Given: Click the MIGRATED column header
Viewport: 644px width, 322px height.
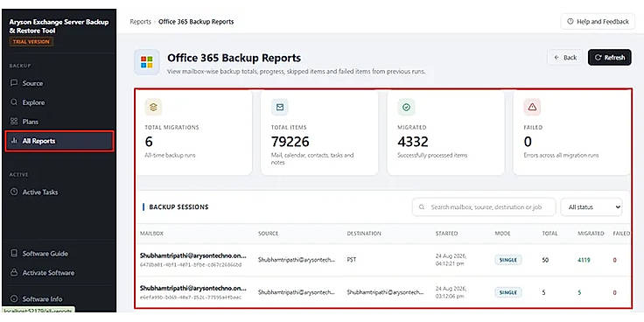Looking at the screenshot, I should (591, 234).
